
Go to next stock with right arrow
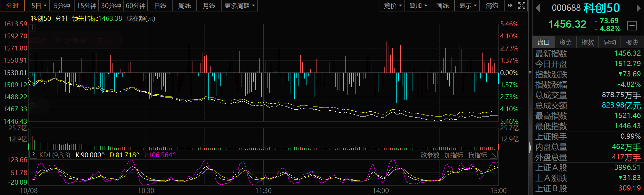coord(639,8)
